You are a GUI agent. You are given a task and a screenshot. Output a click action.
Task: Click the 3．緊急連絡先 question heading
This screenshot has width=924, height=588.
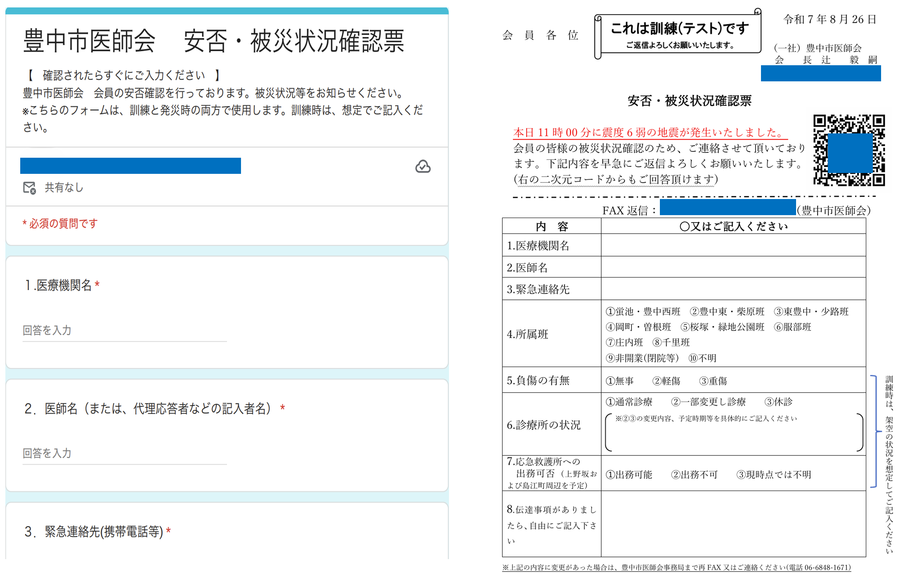pyautogui.click(x=94, y=532)
